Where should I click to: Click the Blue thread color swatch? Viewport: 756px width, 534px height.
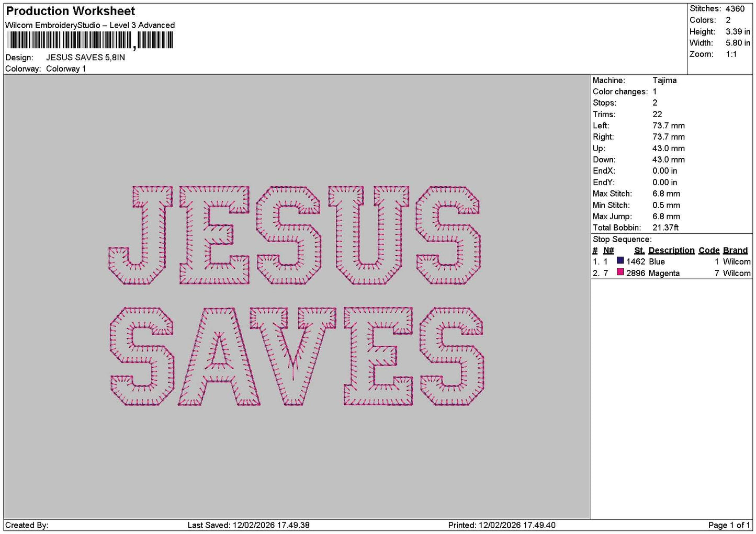(x=620, y=260)
